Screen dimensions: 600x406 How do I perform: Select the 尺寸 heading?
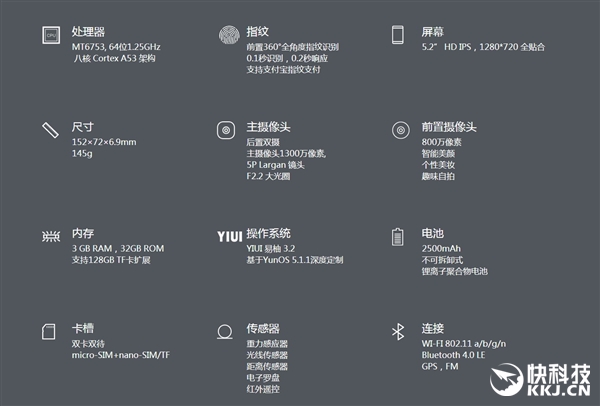click(83, 127)
